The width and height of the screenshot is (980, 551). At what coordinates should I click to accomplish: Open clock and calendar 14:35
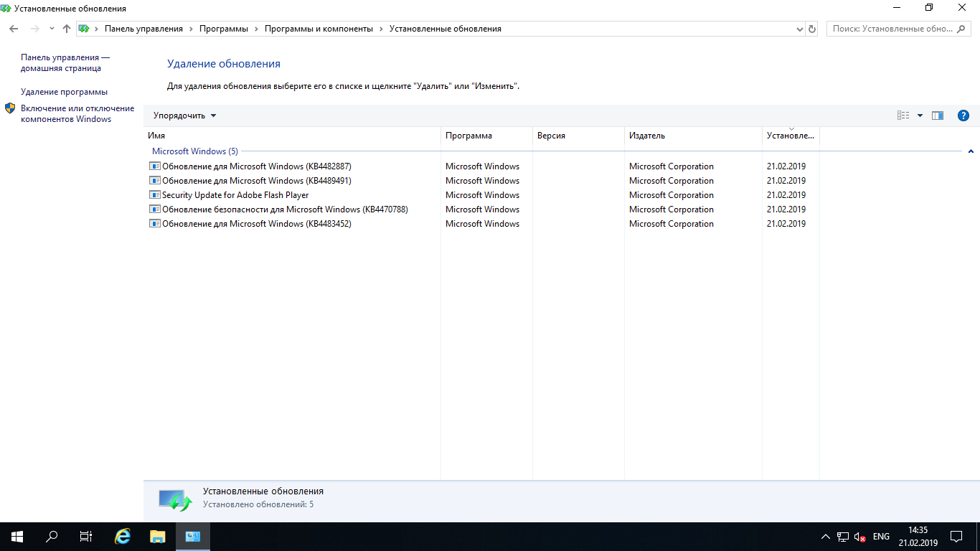[x=918, y=537]
